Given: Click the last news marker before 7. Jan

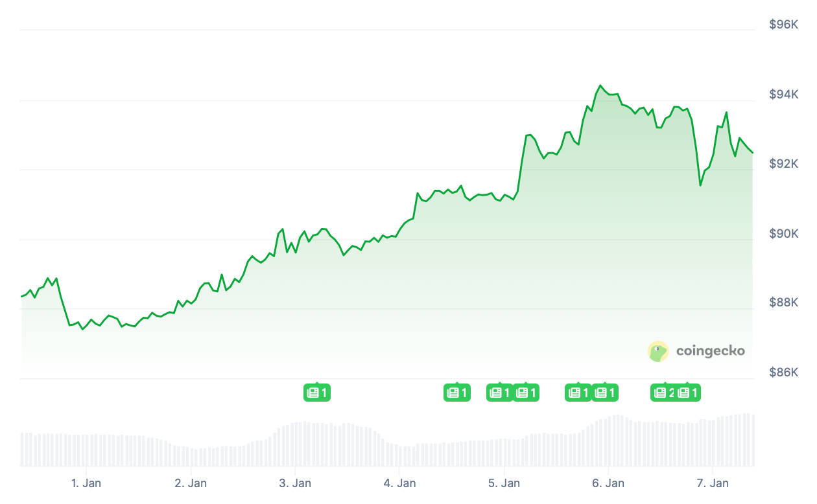Looking at the screenshot, I should pyautogui.click(x=688, y=393).
